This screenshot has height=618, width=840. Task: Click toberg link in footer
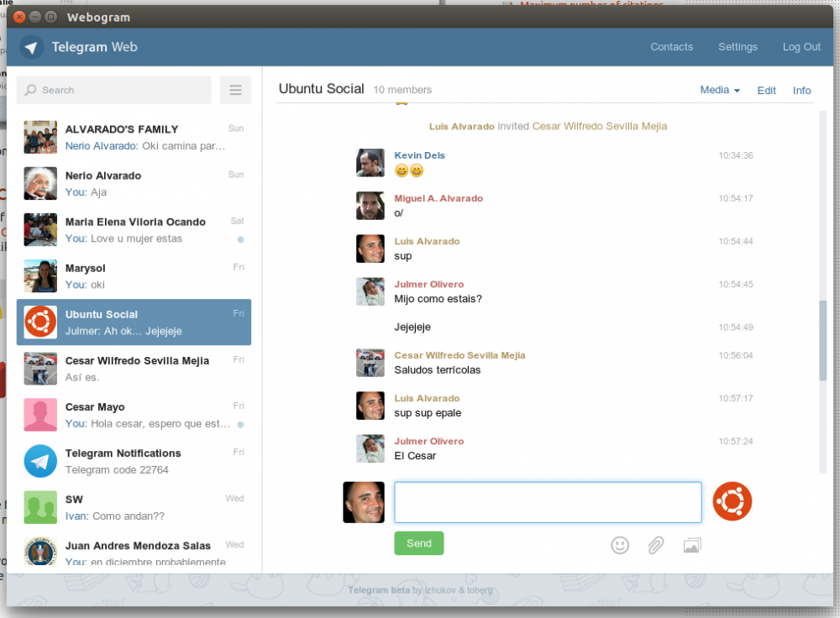480,590
